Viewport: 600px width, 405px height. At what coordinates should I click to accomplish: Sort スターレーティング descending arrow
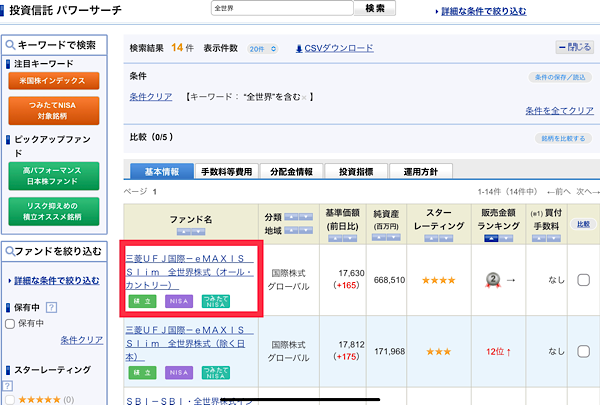coord(446,238)
